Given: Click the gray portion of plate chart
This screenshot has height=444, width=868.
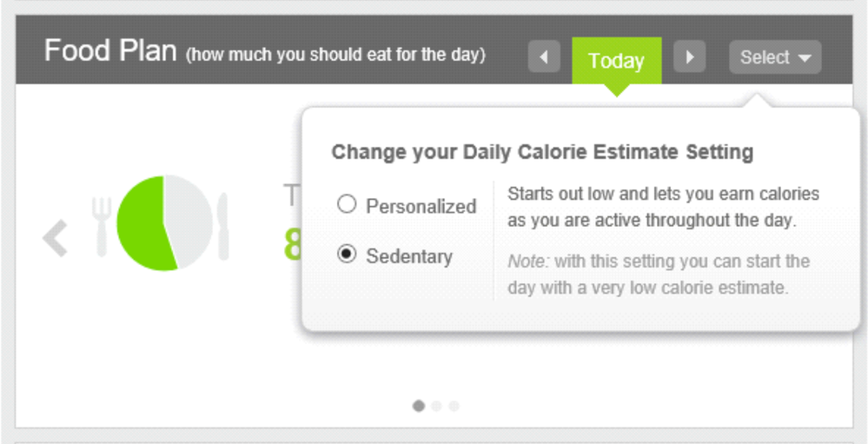Looking at the screenshot, I should click(x=189, y=221).
